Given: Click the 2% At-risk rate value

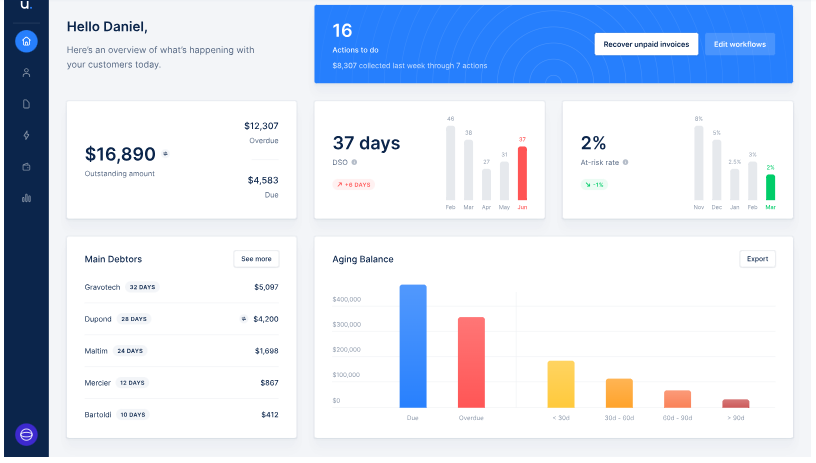Looking at the screenshot, I should 593,143.
